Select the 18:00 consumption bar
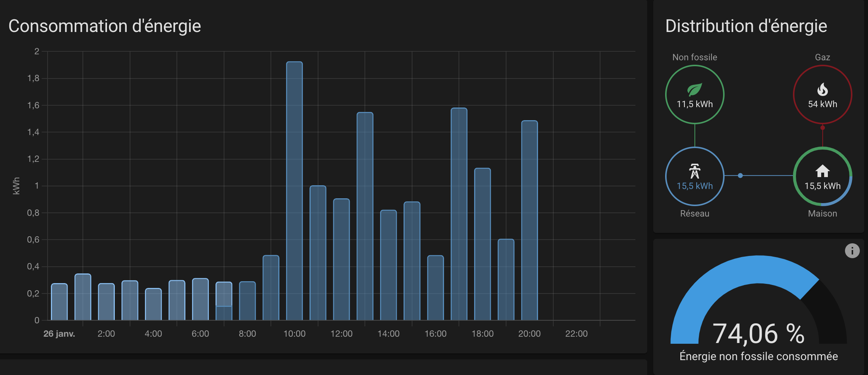The width and height of the screenshot is (868, 375). pyautogui.click(x=483, y=244)
